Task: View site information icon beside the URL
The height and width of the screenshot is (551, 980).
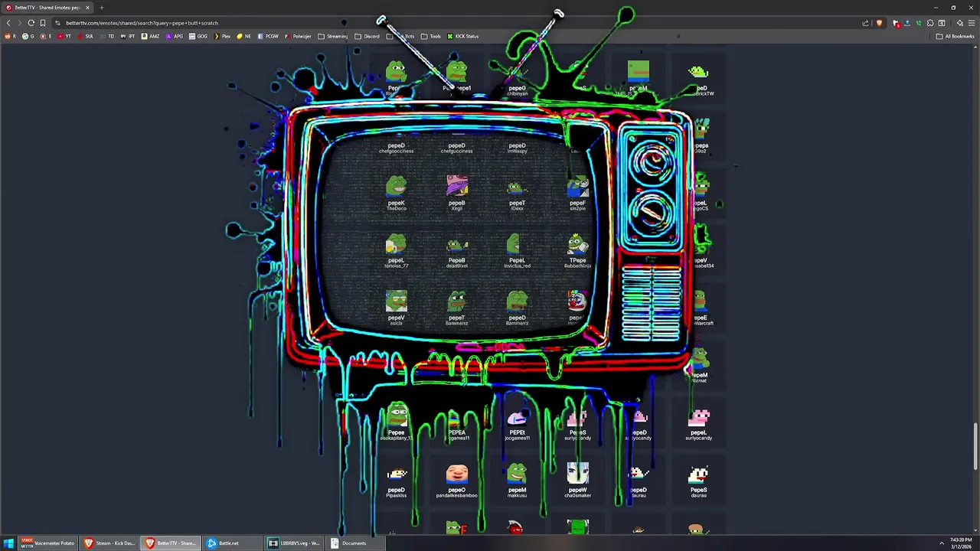Action: pyautogui.click(x=57, y=23)
